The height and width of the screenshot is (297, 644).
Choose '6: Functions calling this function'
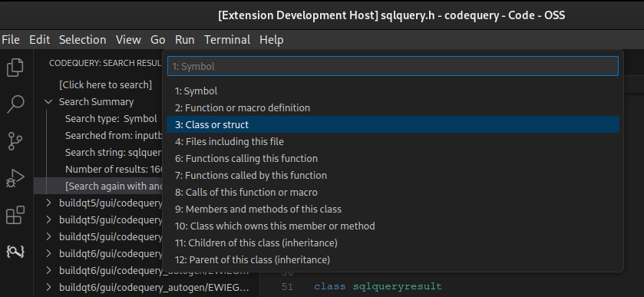[x=393, y=158]
